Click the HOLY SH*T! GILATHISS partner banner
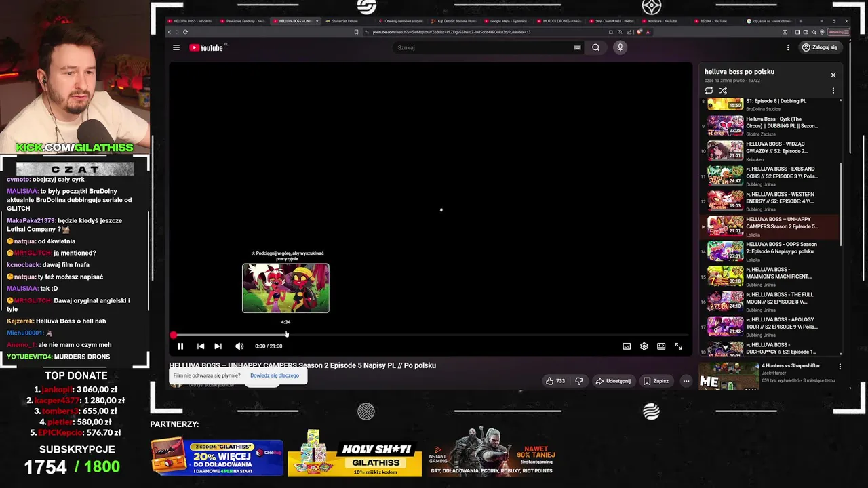 click(x=355, y=453)
